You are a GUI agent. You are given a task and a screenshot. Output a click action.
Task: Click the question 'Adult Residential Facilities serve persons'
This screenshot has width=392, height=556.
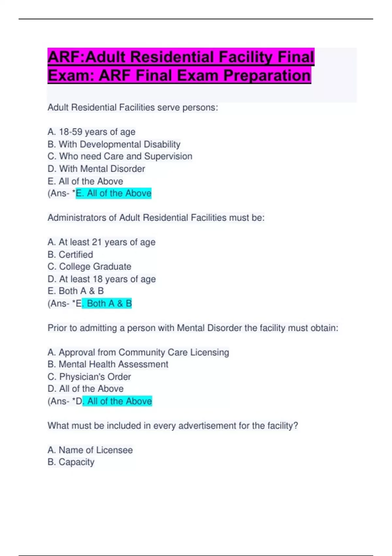coord(133,108)
